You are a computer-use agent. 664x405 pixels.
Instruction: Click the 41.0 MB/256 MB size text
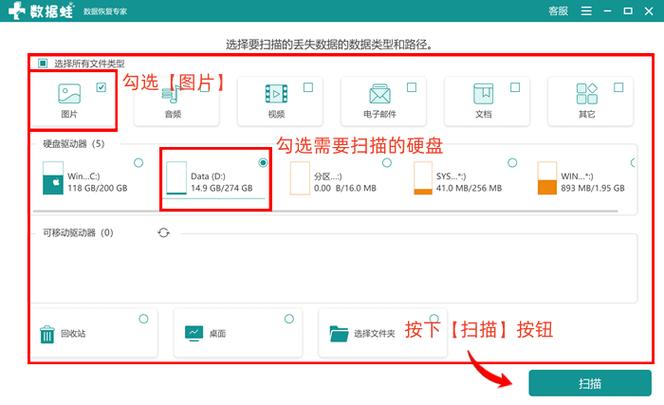pyautogui.click(x=469, y=188)
